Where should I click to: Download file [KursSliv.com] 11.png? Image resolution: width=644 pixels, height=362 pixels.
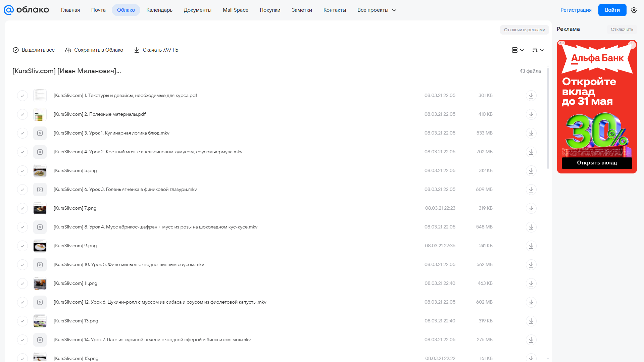(531, 283)
